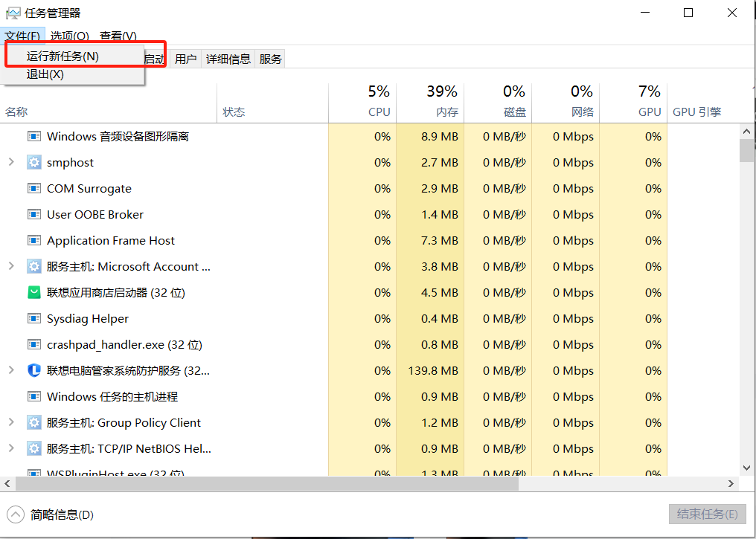The height and width of the screenshot is (539, 756).
Task: Click the User OOBE Broker icon
Action: (x=33, y=214)
